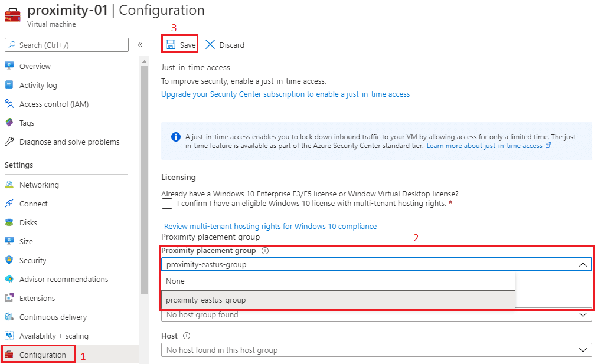The height and width of the screenshot is (364, 601).
Task: Open Security settings
Action: pos(33,261)
